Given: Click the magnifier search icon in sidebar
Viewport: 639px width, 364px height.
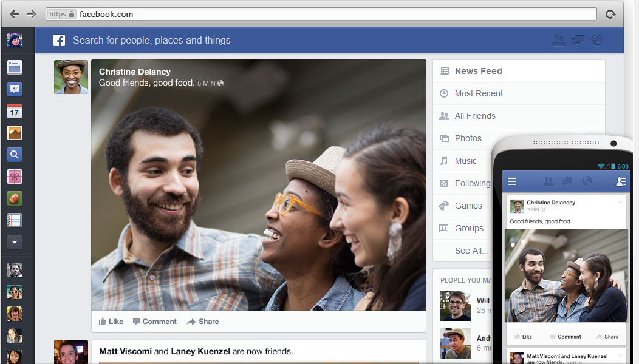Looking at the screenshot, I should point(15,155).
